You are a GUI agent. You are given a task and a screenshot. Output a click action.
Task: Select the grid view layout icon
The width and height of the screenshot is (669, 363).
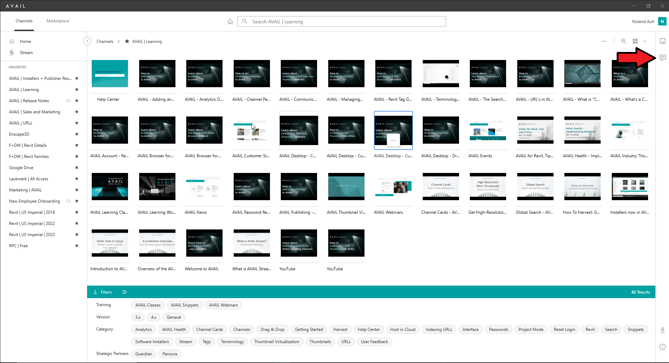635,41
